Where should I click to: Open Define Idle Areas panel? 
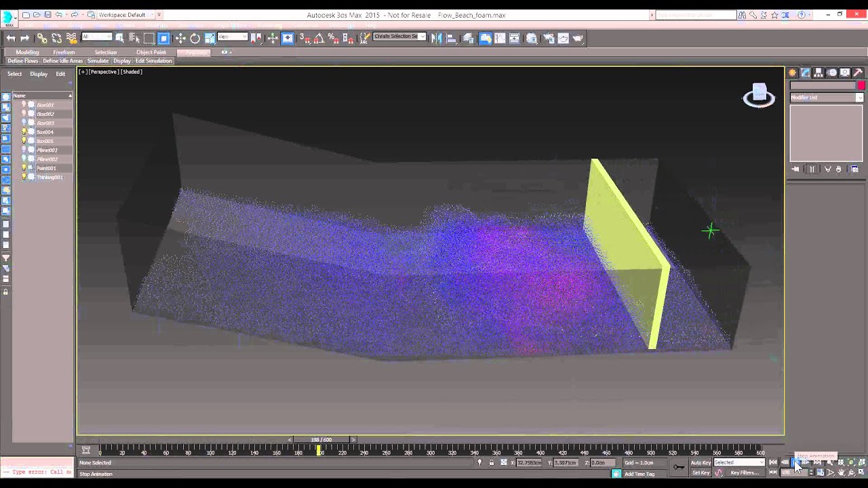pos(63,61)
